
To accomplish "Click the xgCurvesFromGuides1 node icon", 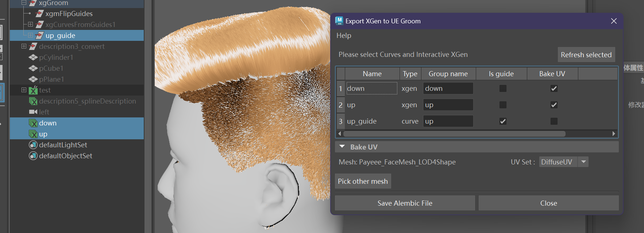I will tap(40, 24).
